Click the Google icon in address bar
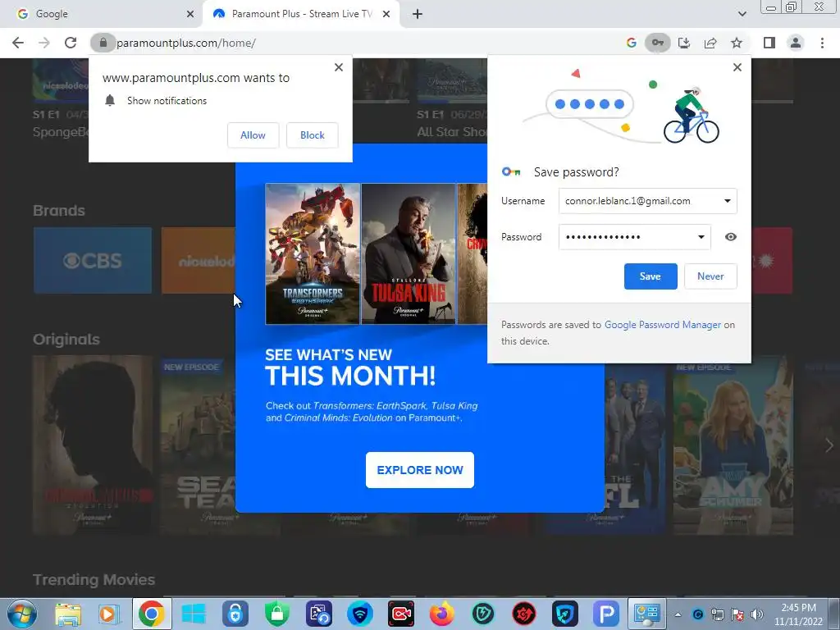The image size is (840, 630). pos(631,43)
